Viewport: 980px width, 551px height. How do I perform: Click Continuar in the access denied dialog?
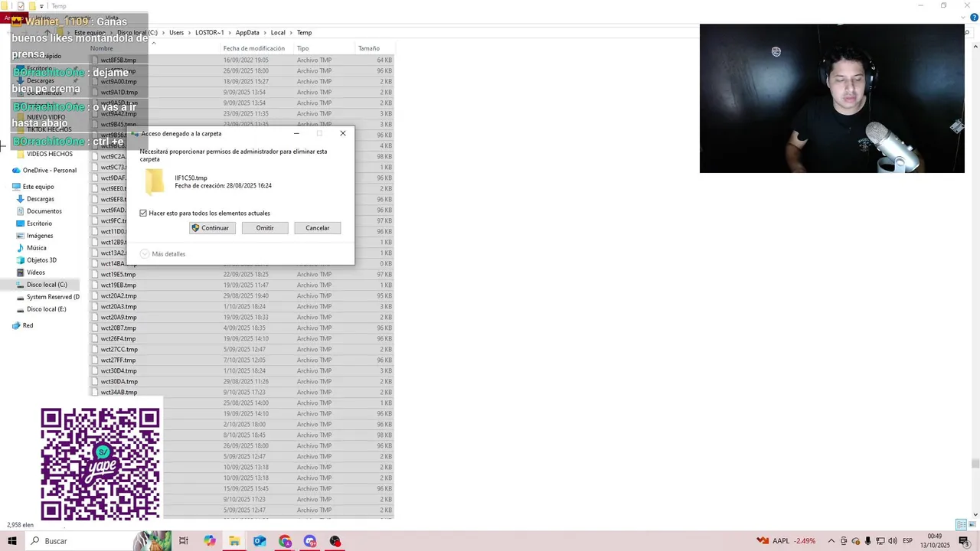[212, 228]
